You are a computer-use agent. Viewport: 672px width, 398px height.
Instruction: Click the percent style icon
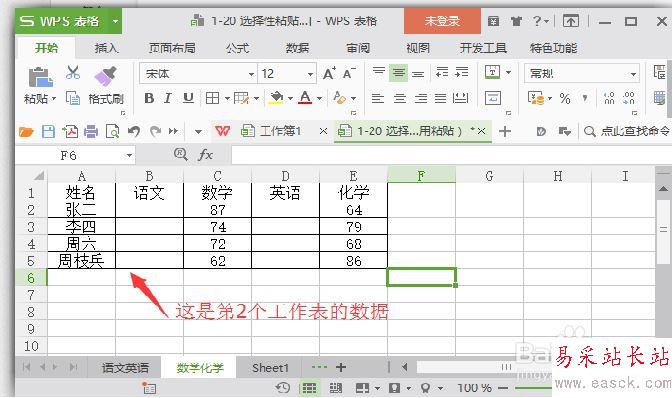pos(565,99)
